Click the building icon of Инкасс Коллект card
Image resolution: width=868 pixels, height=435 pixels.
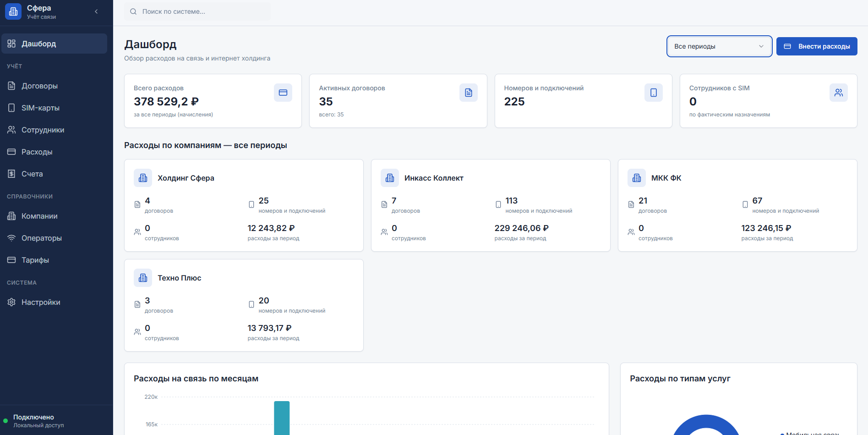[x=390, y=178]
